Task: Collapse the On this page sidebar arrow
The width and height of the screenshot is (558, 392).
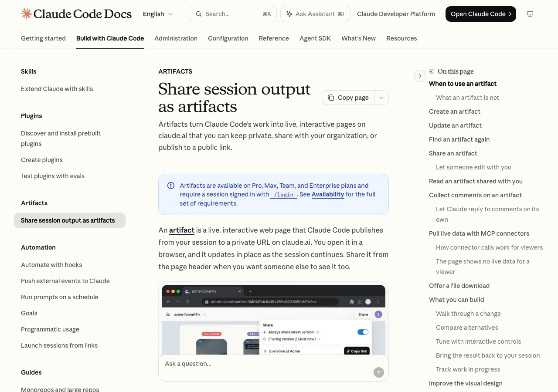Action: pos(420,76)
